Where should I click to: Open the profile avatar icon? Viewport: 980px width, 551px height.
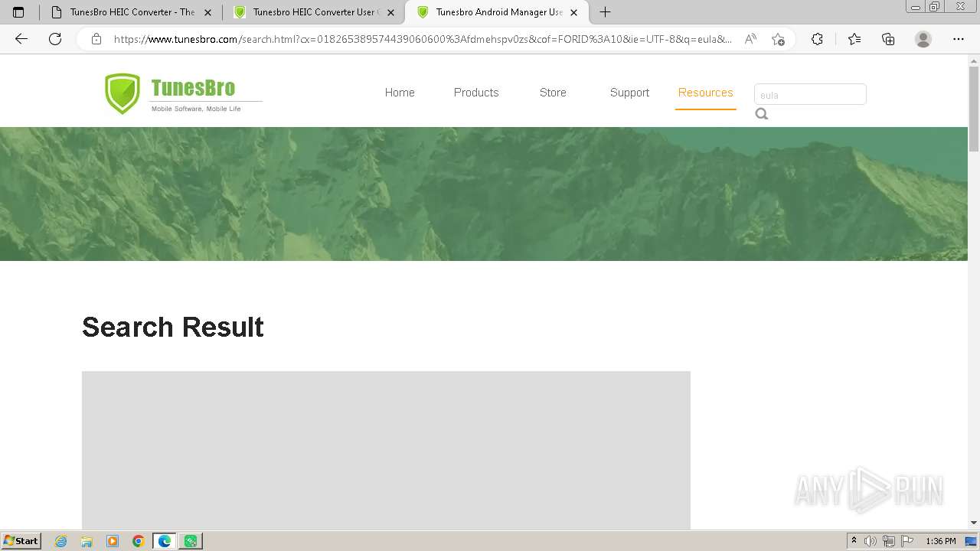[x=923, y=39]
